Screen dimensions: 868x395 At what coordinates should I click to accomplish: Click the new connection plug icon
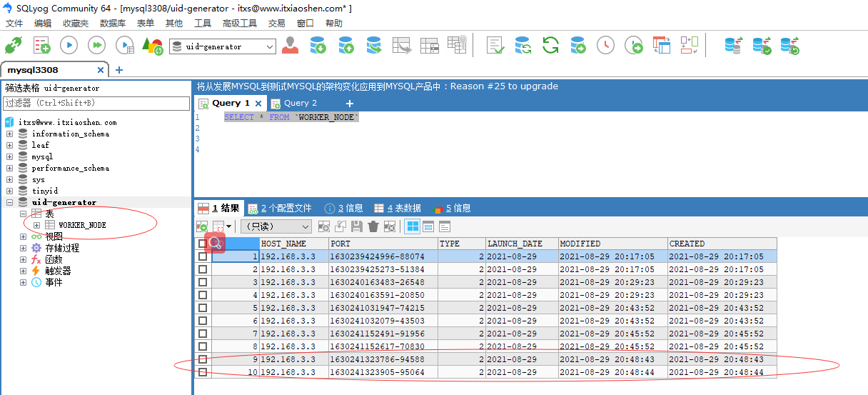(x=13, y=46)
